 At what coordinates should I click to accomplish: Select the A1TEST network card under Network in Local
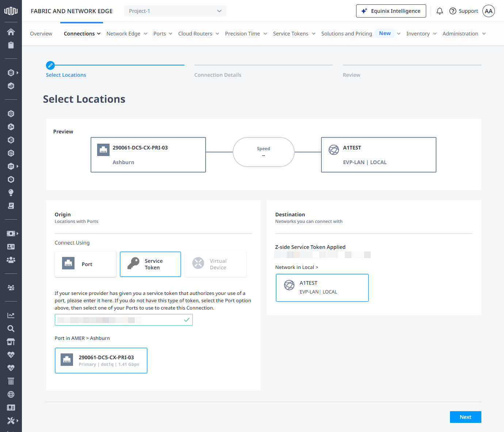click(322, 288)
